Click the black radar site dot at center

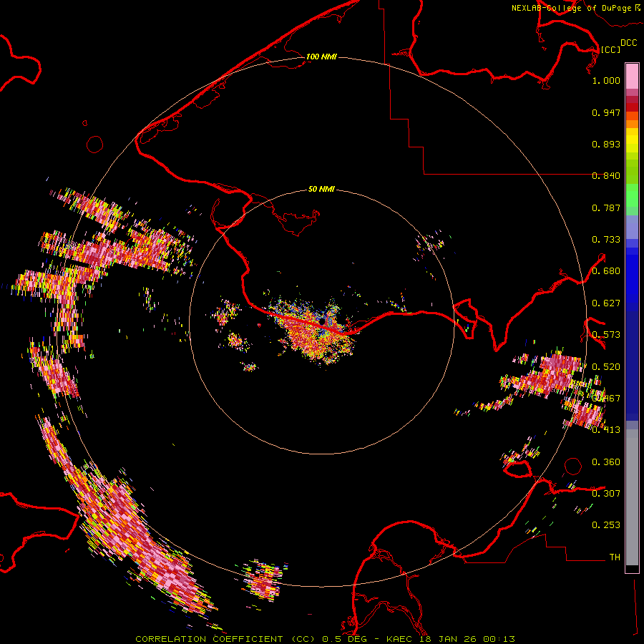point(323,321)
